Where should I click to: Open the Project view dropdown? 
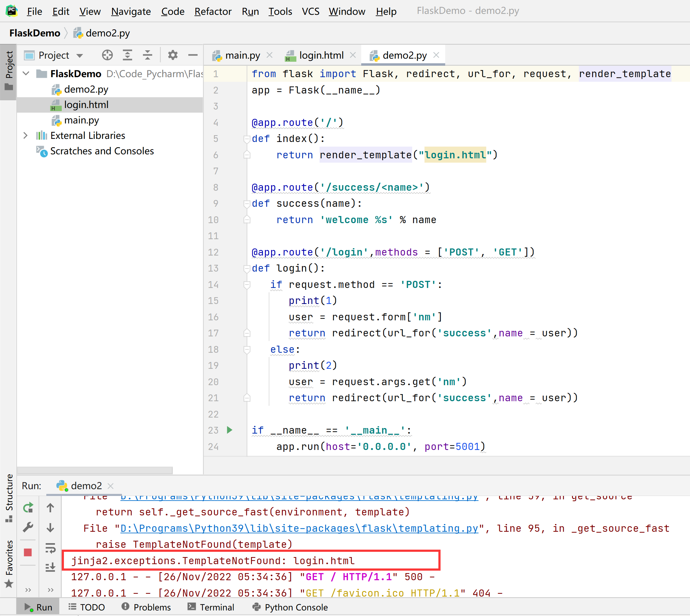80,56
